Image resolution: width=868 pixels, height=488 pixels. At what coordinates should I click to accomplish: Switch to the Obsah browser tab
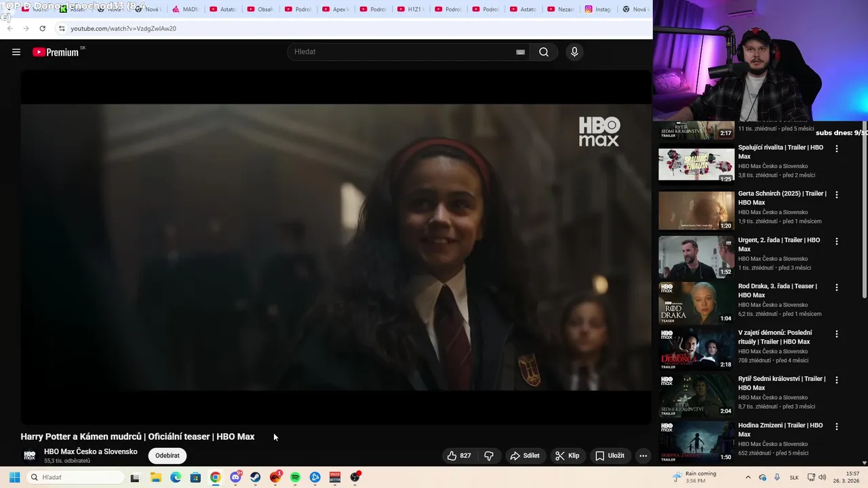[x=260, y=9]
